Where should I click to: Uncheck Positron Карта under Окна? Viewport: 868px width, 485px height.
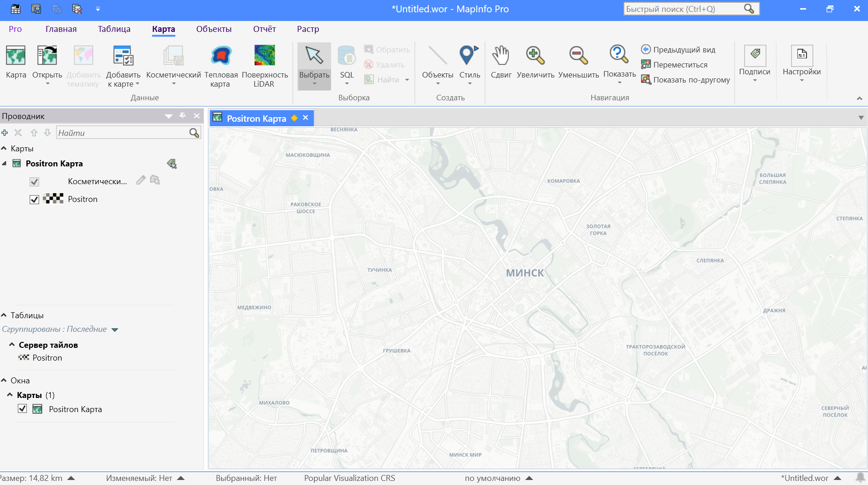tap(22, 408)
